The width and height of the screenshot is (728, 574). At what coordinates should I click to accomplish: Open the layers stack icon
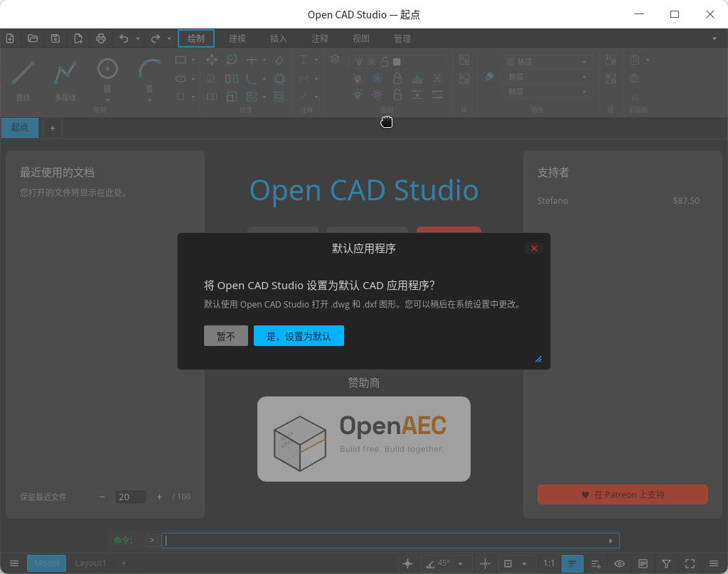[x=335, y=60]
